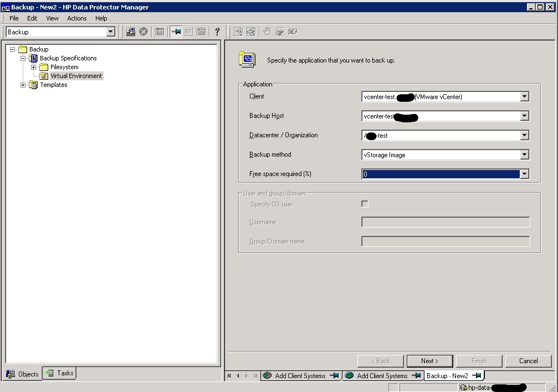Viewport: 558px width, 392px height.
Task: Collapse the Backup Specifications node
Action: [23, 58]
